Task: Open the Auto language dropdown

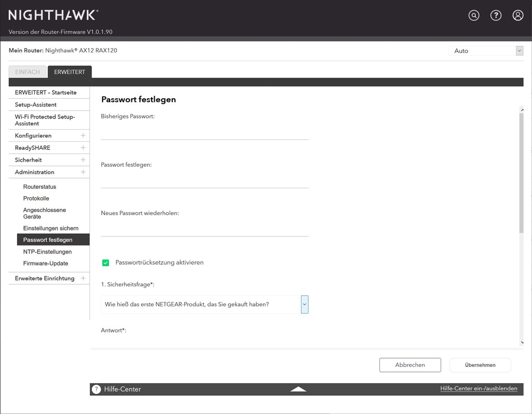Action: (x=486, y=51)
